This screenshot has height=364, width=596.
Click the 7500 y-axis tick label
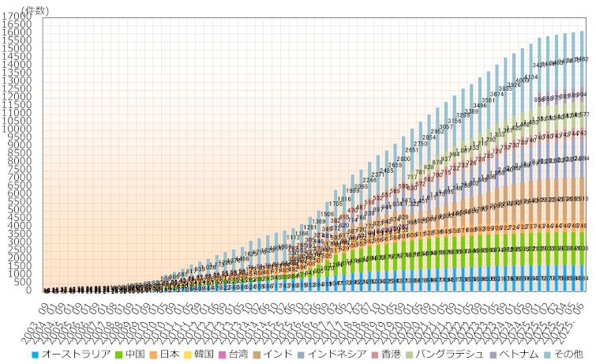[19, 170]
